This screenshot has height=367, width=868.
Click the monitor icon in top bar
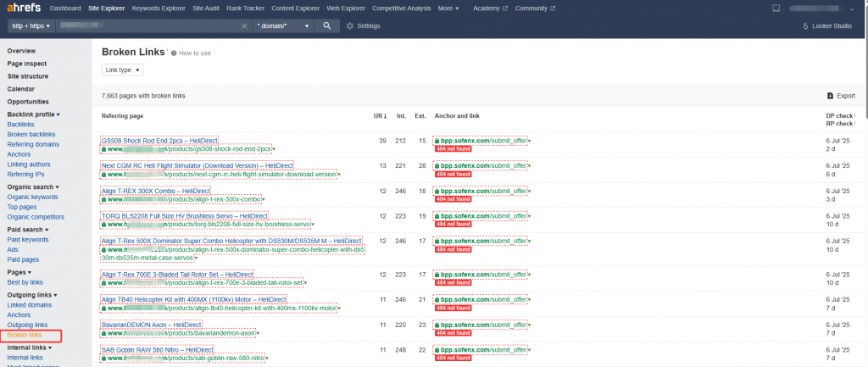(x=776, y=8)
